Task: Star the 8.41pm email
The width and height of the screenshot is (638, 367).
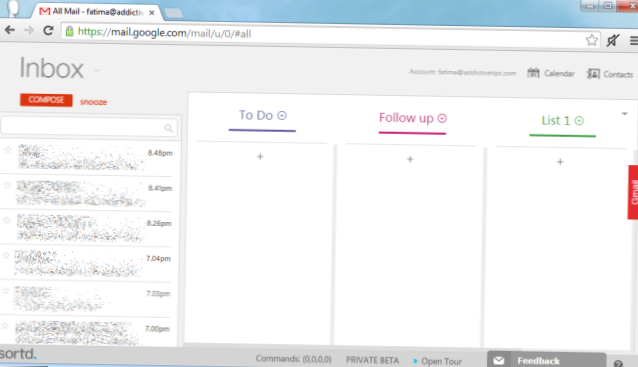Action: (x=7, y=185)
